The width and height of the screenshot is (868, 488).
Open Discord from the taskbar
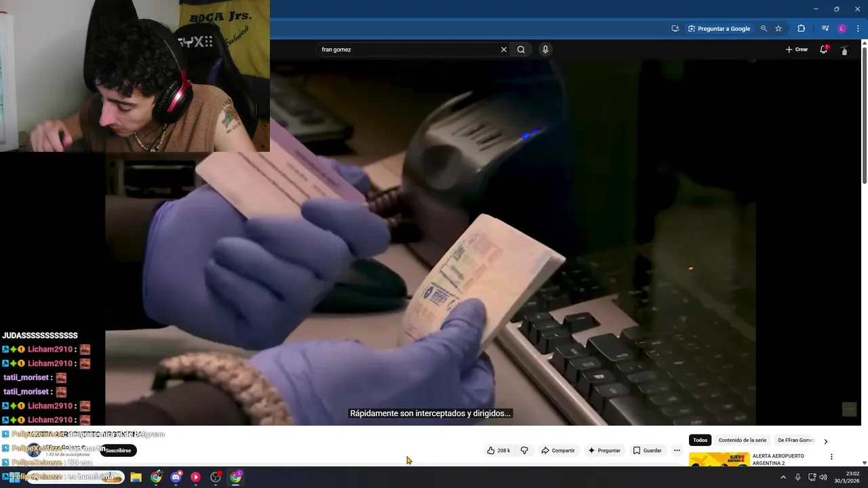pos(176,477)
